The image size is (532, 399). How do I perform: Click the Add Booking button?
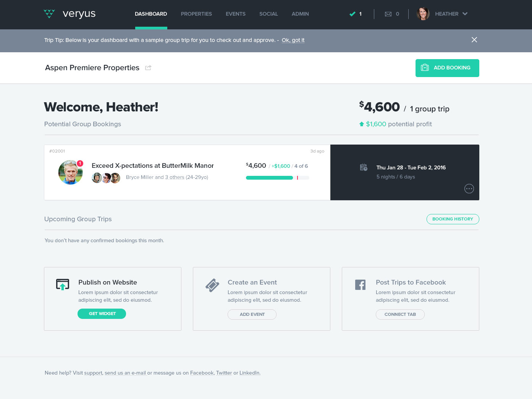tap(447, 68)
